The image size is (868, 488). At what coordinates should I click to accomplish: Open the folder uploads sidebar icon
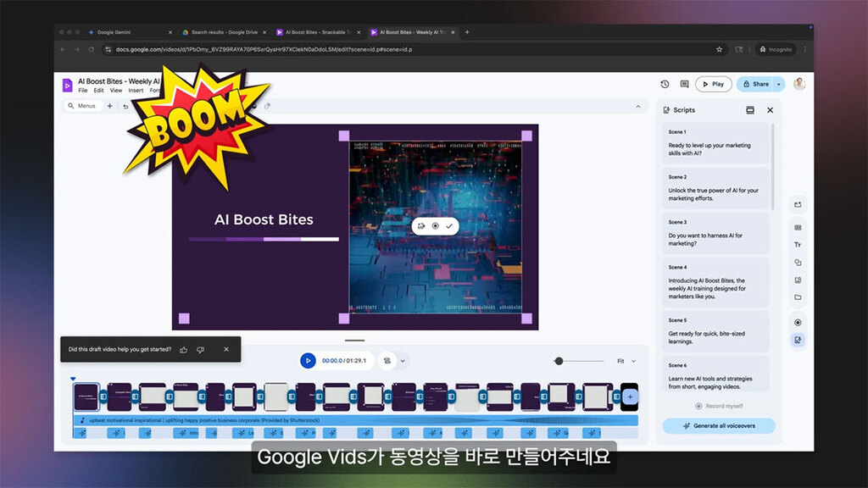point(798,297)
